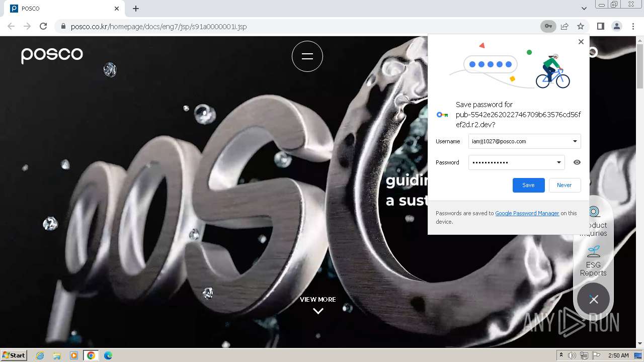Open the media player taskbar icon
The width and height of the screenshot is (644, 362).
pos(74,355)
